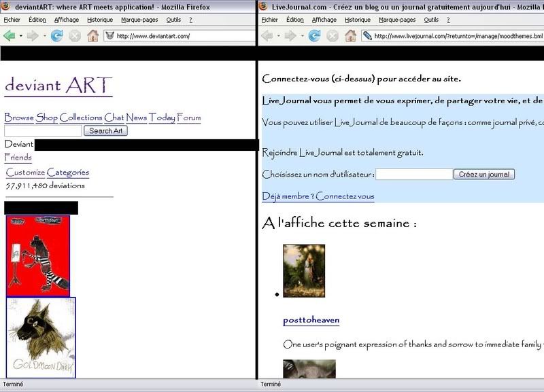Open Édition menu in LiveJournal window
This screenshot has width=544, height=392.
pos(295,20)
